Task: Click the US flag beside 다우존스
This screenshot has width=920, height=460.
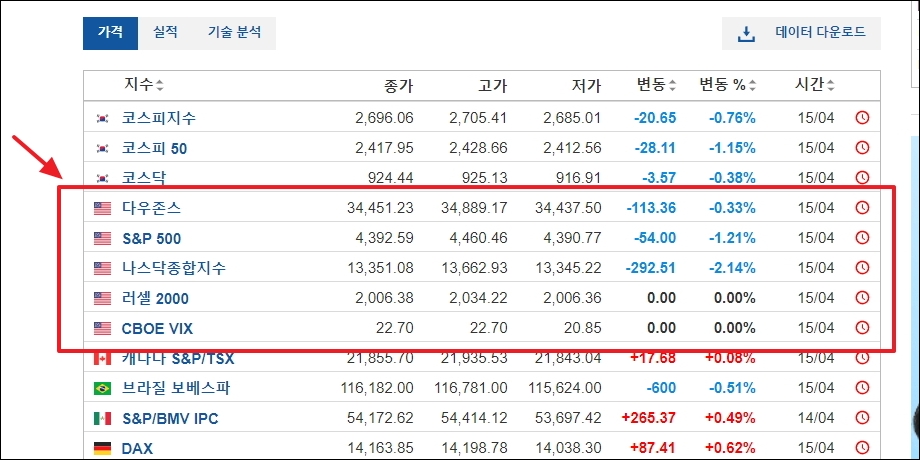Action: pyautogui.click(x=102, y=208)
